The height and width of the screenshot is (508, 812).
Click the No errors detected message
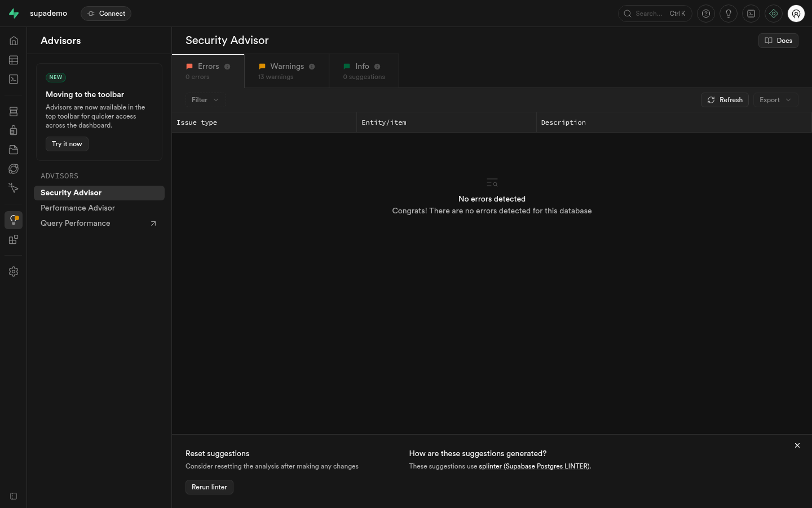pyautogui.click(x=492, y=199)
